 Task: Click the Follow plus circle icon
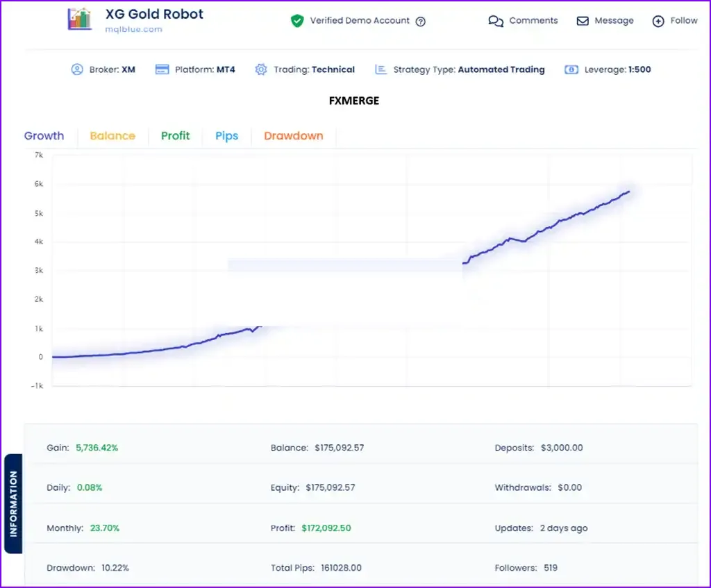coord(658,22)
